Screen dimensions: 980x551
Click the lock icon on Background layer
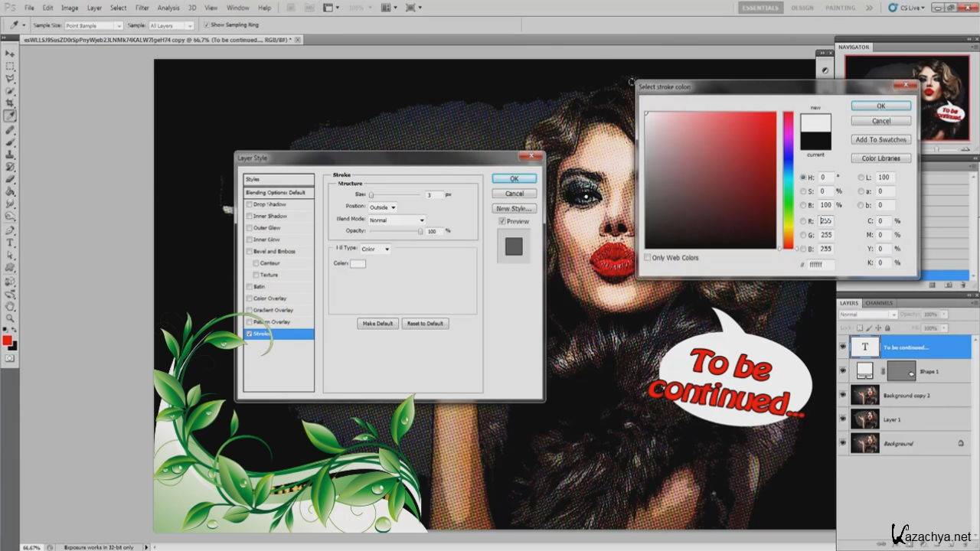coord(960,443)
